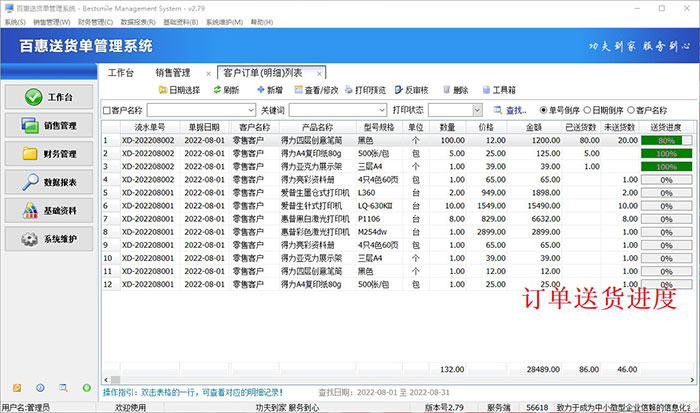Open the 基础资料(B) menu
700x413 pixels.
[180, 22]
